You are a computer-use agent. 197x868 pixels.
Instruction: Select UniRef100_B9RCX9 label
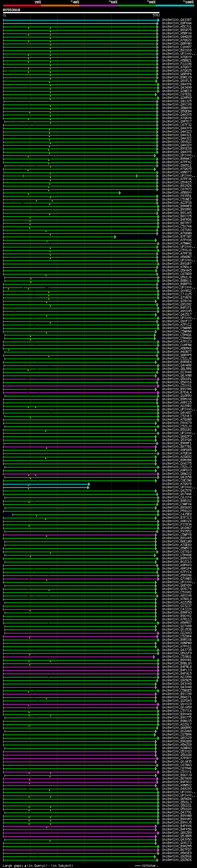pos(176,78)
